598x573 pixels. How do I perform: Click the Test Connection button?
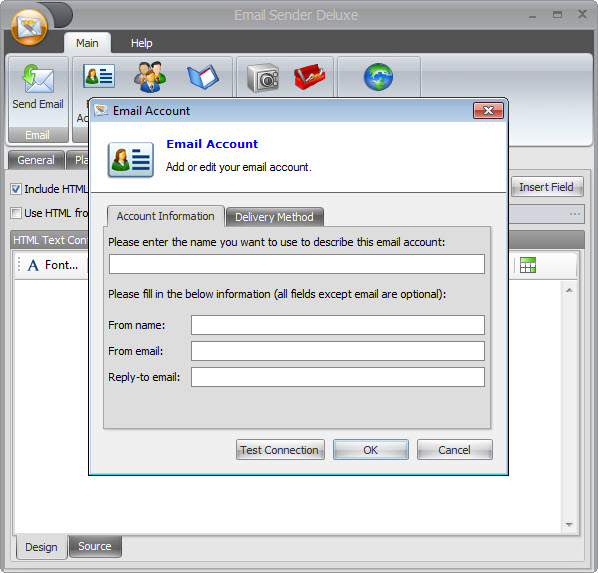click(x=280, y=450)
